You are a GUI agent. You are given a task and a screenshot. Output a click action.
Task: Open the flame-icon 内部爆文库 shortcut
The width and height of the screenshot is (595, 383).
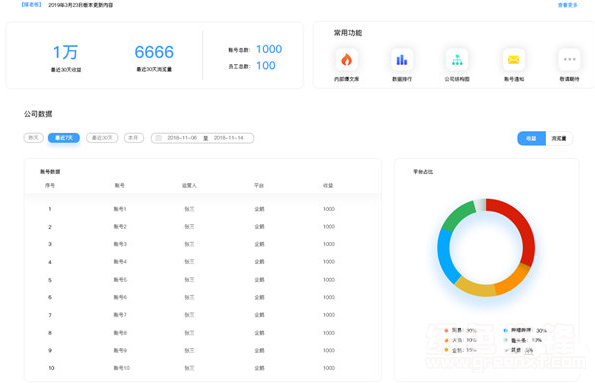click(346, 60)
